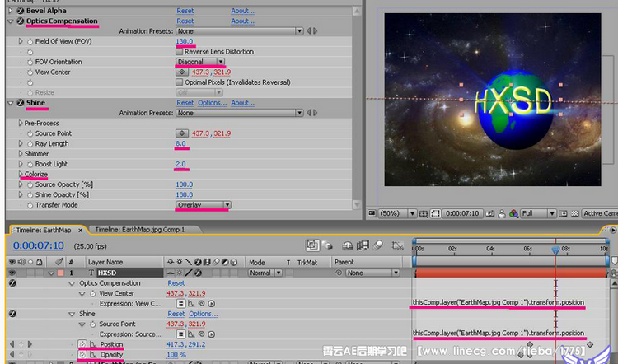Viewport: 618px width, 364px height.
Task: Enable Optimal Pixels checkbox
Action: coord(180,82)
